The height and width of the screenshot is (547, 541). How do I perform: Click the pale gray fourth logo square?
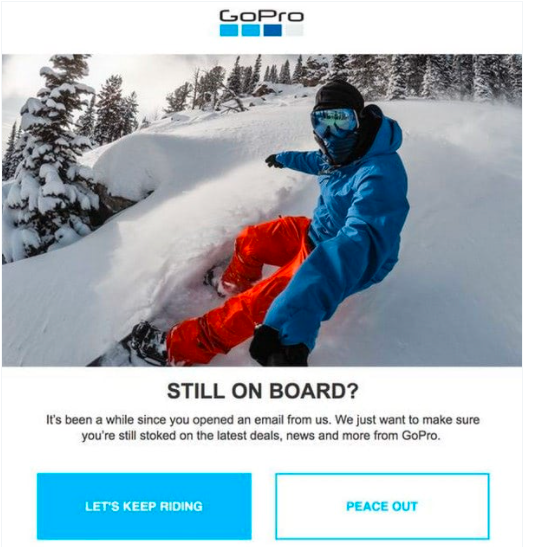pos(295,30)
